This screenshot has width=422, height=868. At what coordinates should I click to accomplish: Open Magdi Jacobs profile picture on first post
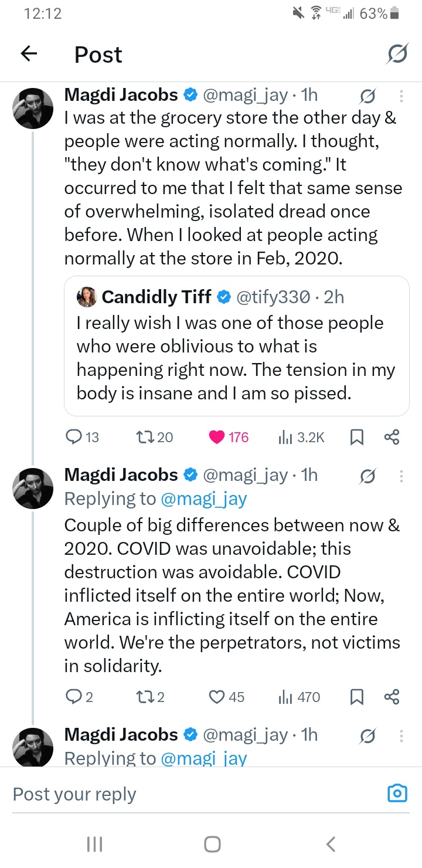pyautogui.click(x=33, y=108)
